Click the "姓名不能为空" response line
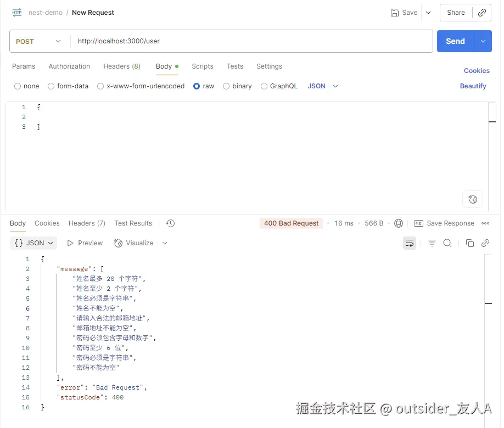This screenshot has height=428, width=504. tap(98, 308)
